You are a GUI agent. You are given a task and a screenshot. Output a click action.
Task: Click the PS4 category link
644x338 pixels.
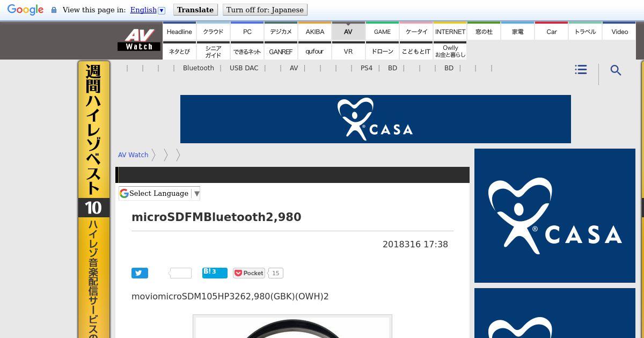[x=367, y=68]
